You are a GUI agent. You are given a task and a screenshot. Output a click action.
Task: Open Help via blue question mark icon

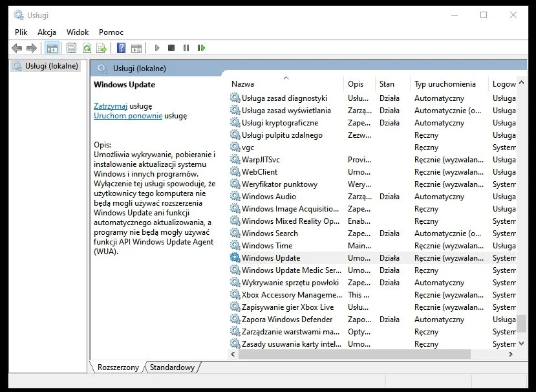point(121,48)
